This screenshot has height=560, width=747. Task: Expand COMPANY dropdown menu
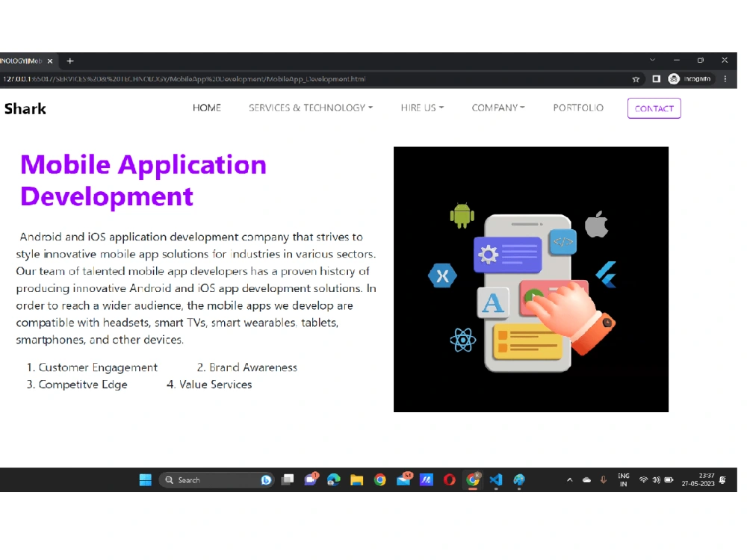[x=498, y=108]
